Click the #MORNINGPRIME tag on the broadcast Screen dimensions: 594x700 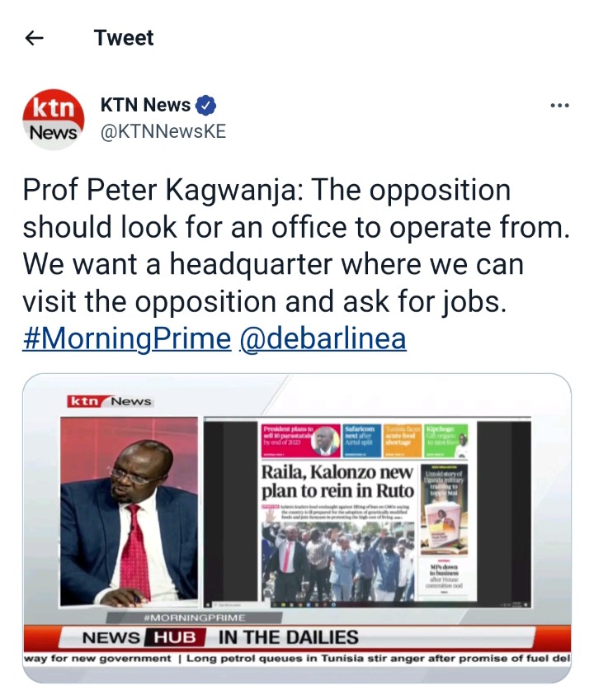pyautogui.click(x=195, y=617)
